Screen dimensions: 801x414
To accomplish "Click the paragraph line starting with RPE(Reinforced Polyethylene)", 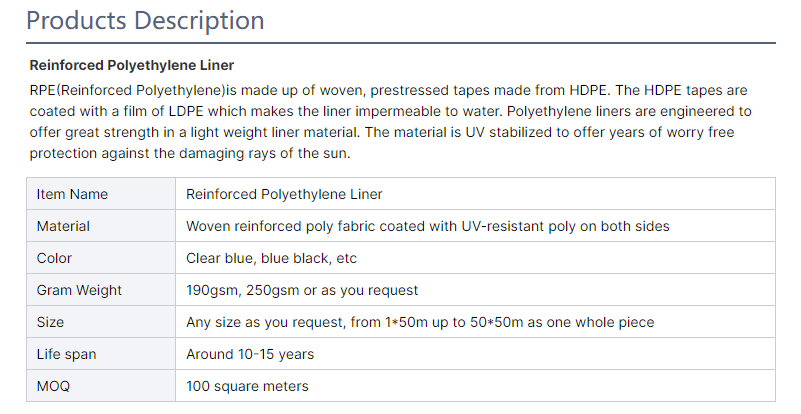I will tap(388, 90).
